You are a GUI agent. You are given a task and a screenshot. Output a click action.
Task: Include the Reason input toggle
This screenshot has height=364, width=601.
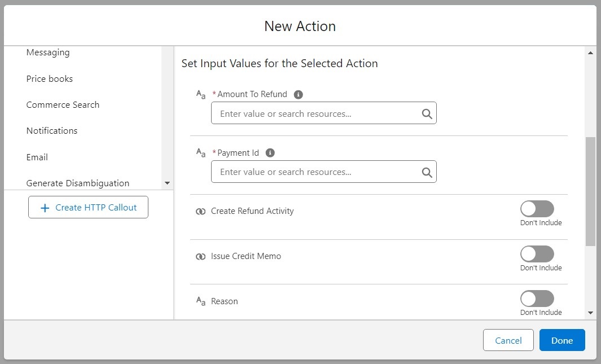coord(537,299)
